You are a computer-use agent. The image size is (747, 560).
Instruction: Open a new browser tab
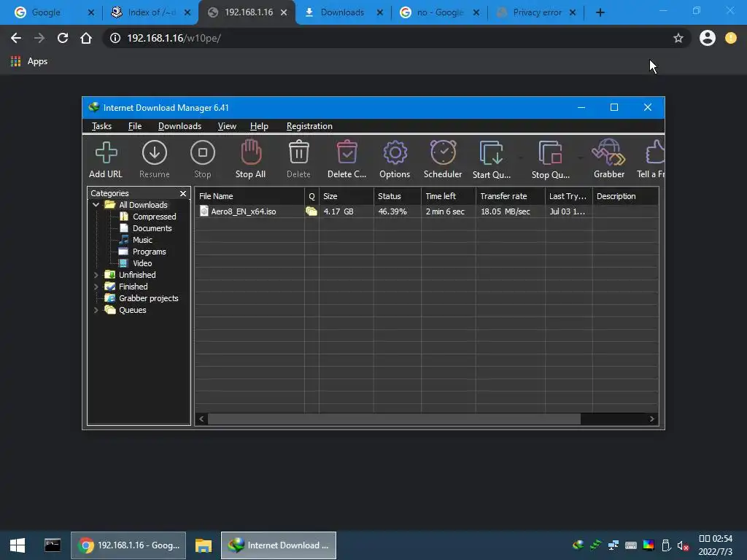coord(600,12)
